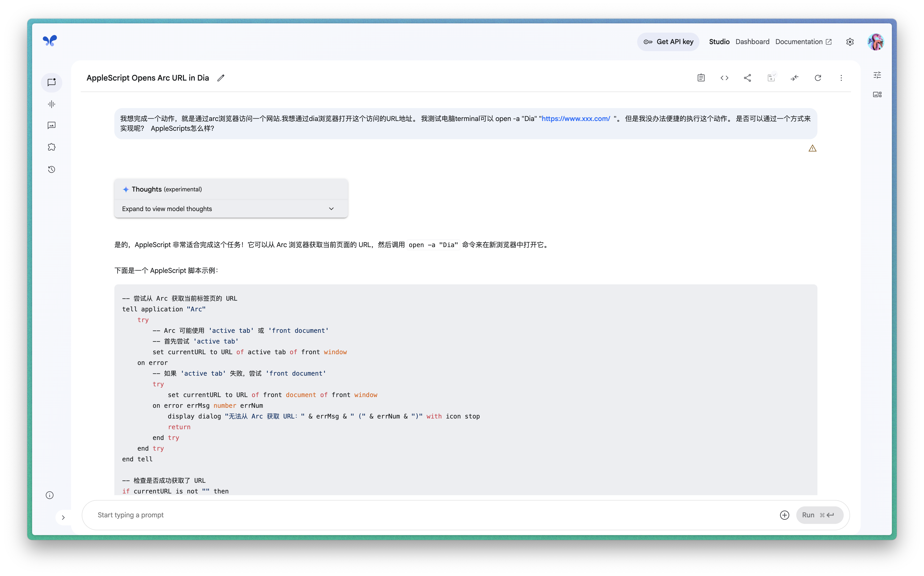Open the puzzle-piece build sidebar icon
924x576 pixels.
click(51, 147)
